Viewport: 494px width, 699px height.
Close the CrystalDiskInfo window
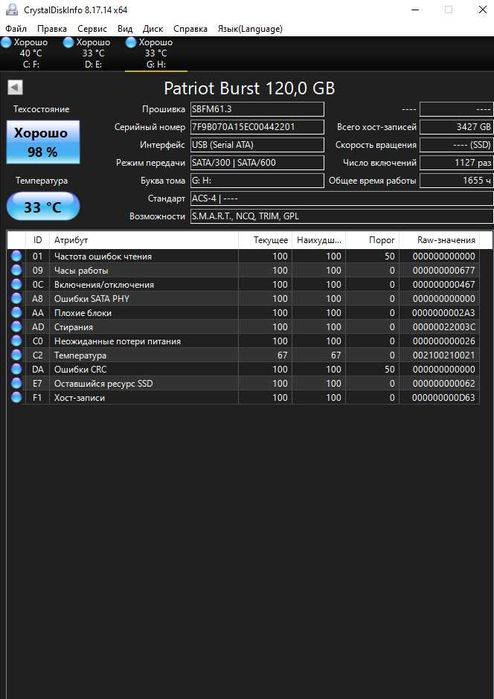point(482,9)
